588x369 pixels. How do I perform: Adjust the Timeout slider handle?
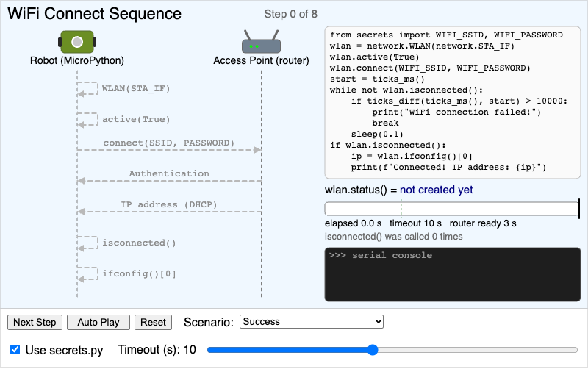pos(373,350)
